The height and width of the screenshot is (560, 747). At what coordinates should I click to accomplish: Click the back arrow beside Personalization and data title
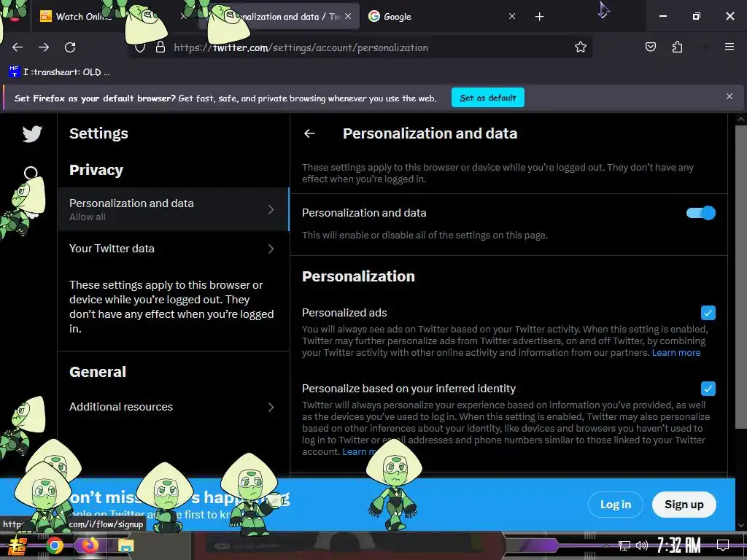[x=309, y=134]
